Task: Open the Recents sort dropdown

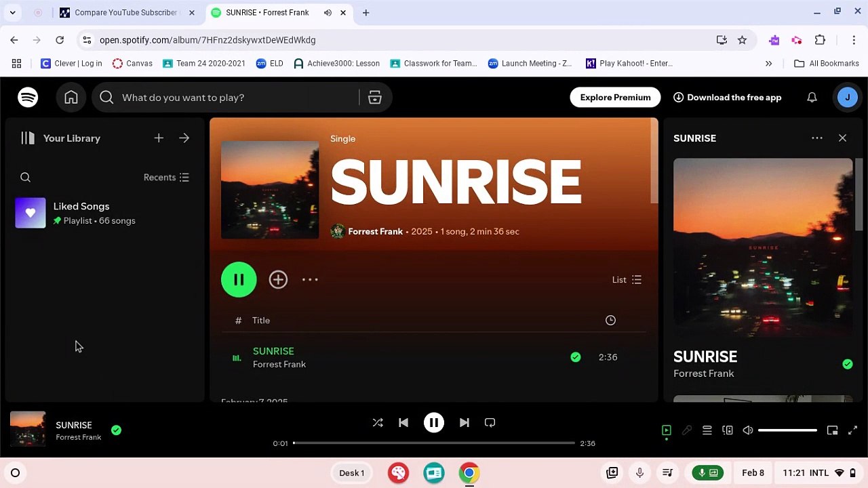Action: pyautogui.click(x=167, y=178)
